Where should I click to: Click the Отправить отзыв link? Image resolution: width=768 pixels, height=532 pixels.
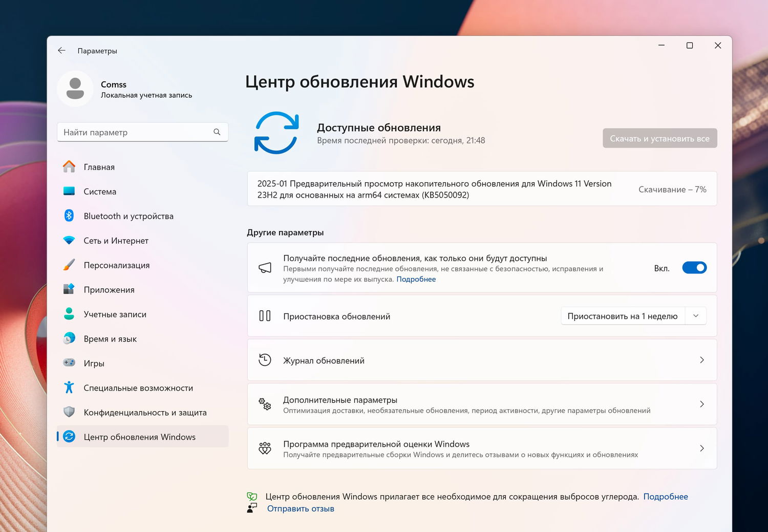point(301,508)
